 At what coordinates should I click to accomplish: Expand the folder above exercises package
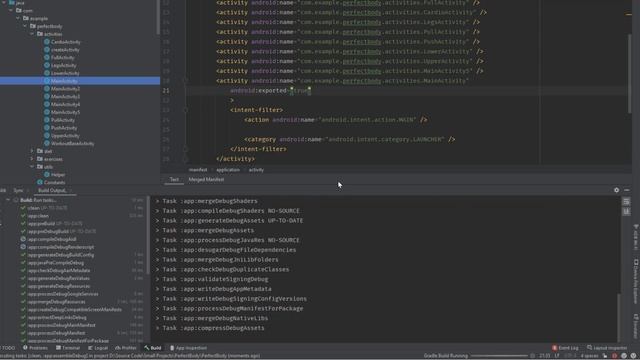click(32, 151)
